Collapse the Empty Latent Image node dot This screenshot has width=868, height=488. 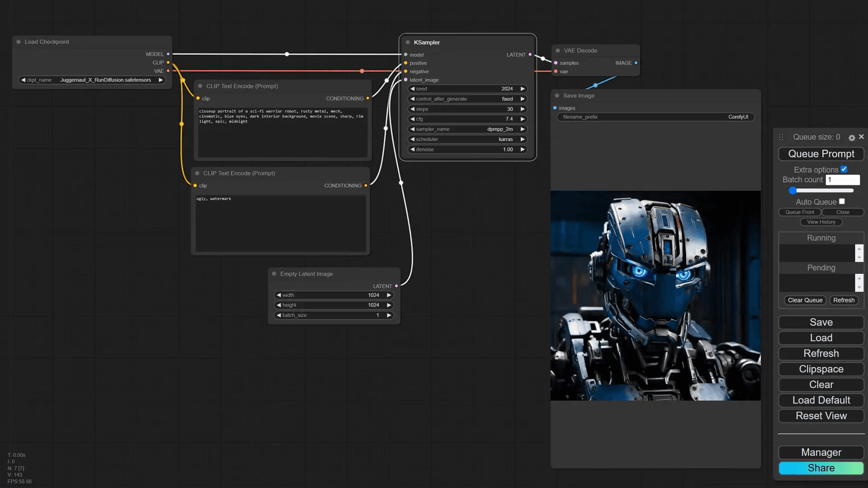274,274
